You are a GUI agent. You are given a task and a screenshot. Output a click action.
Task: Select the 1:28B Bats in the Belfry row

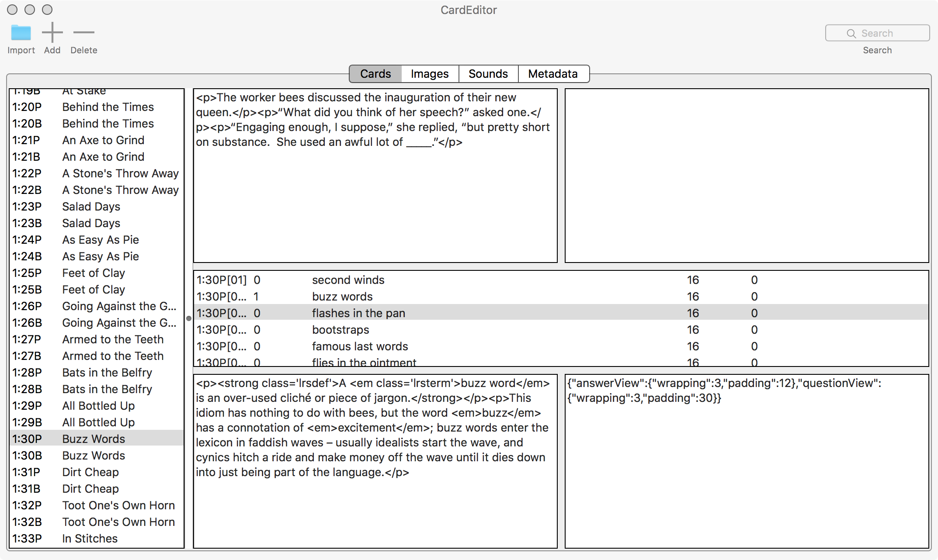[x=97, y=389]
